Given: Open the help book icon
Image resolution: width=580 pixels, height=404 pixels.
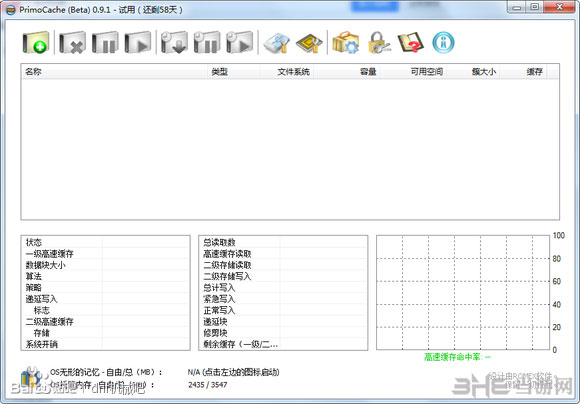Looking at the screenshot, I should tap(411, 43).
